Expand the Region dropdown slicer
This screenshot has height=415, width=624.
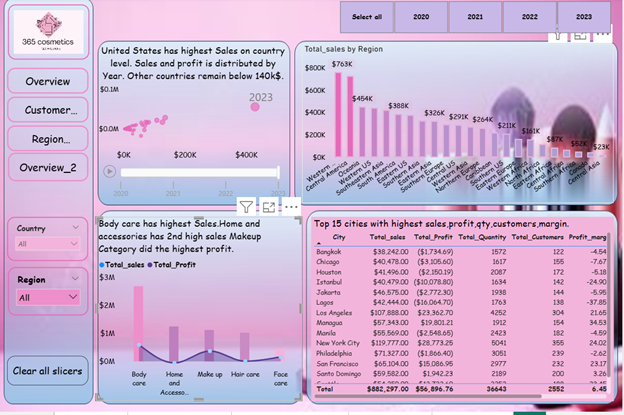48,297
